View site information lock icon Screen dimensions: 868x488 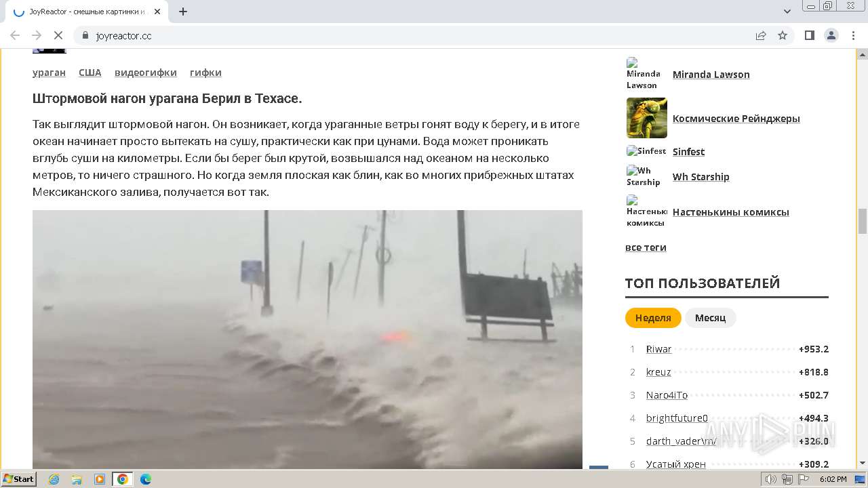pyautogui.click(x=85, y=35)
